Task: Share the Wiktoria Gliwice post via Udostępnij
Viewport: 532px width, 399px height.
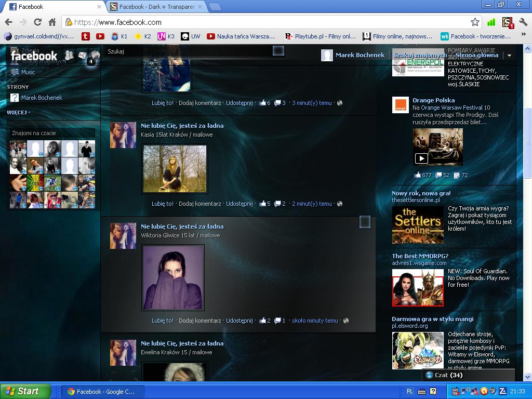Action: (240, 321)
